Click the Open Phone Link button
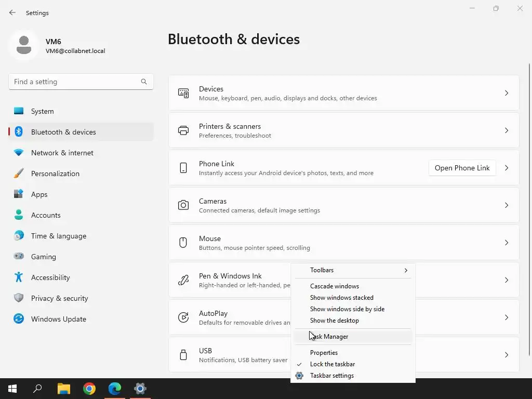The width and height of the screenshot is (532, 399). tap(462, 168)
